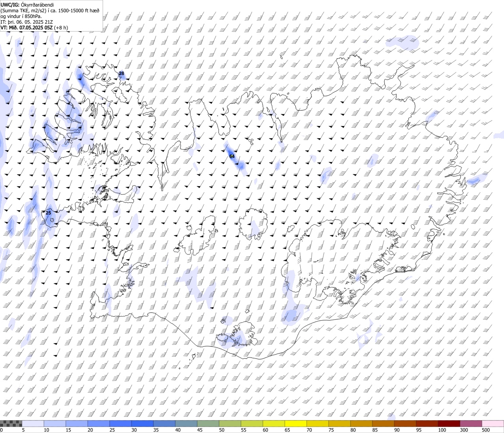Click the legend swatch between 15 and 20
The image size is (504, 433).
(77, 423)
